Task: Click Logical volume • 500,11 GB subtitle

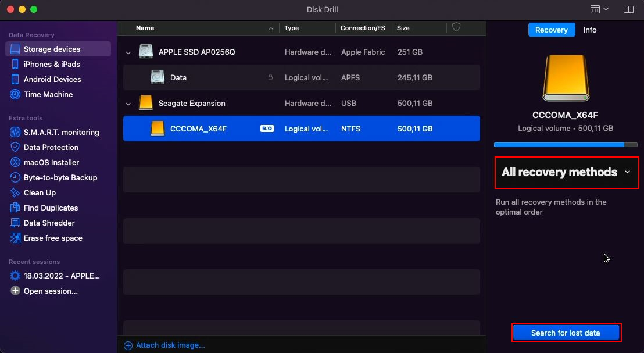Action: tap(566, 128)
